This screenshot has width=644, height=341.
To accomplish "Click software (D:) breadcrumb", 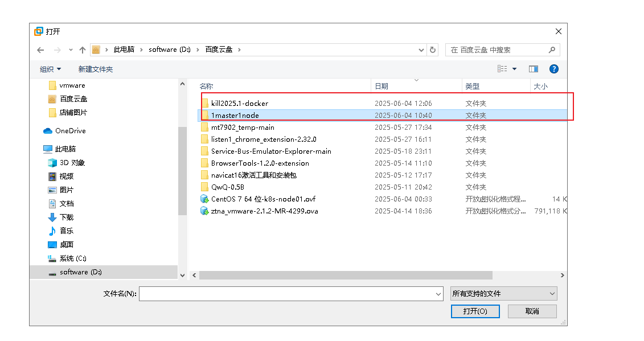I will click(170, 50).
